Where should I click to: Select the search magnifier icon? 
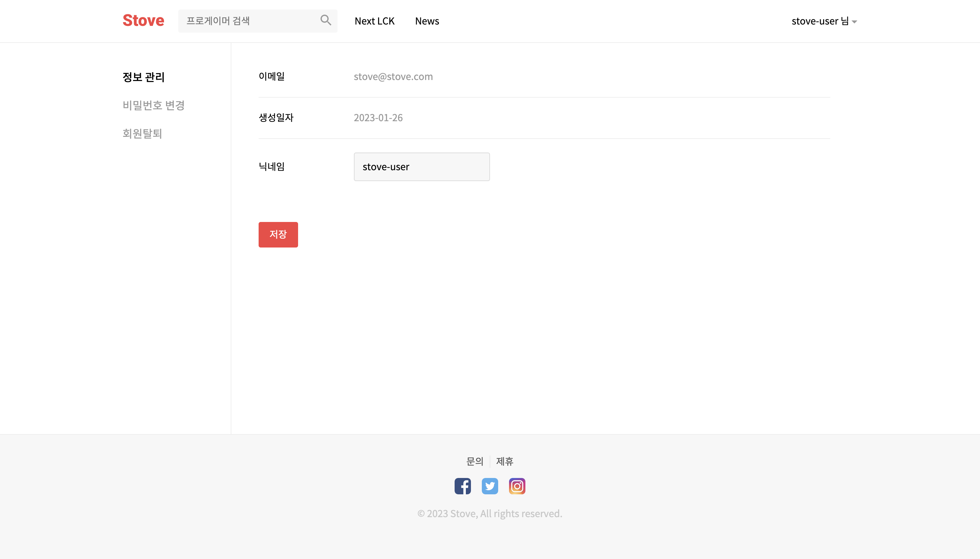coord(325,20)
